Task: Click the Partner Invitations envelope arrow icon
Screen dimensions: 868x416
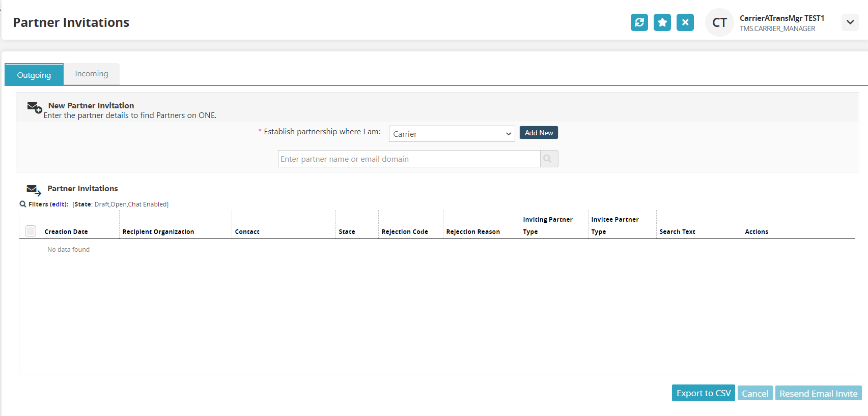Action: pyautogui.click(x=34, y=190)
